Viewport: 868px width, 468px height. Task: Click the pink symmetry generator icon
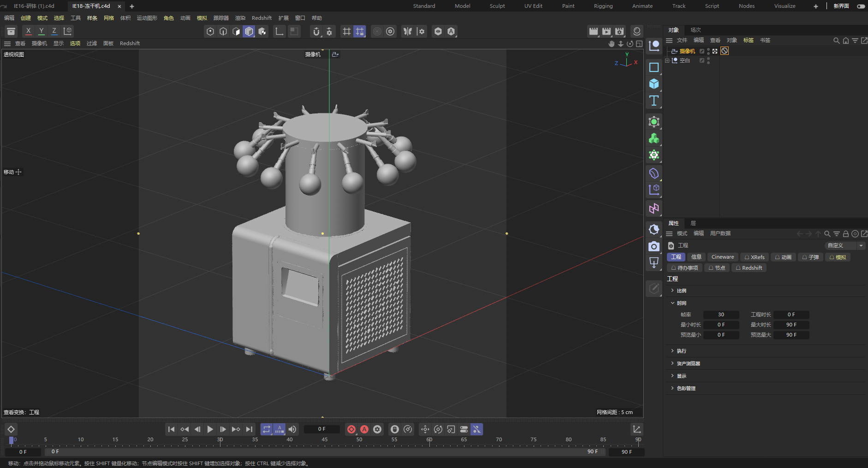[x=654, y=208]
